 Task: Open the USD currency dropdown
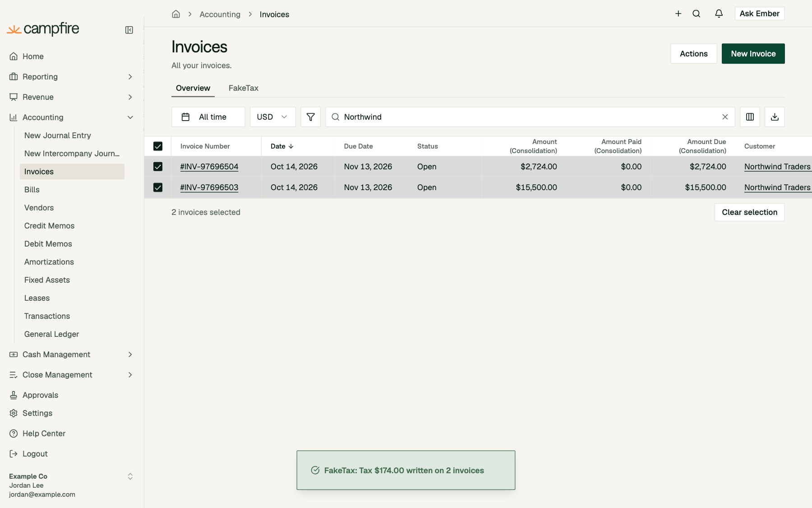[273, 117]
